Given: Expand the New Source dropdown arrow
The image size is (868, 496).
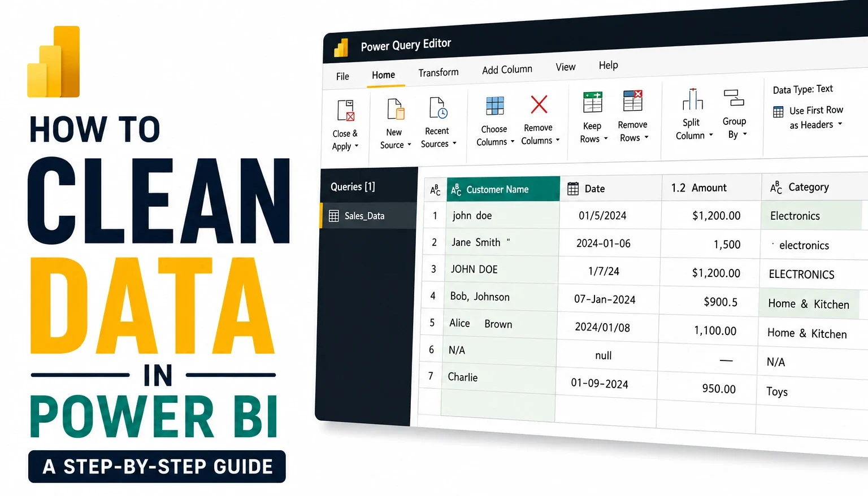Looking at the screenshot, I should (409, 145).
